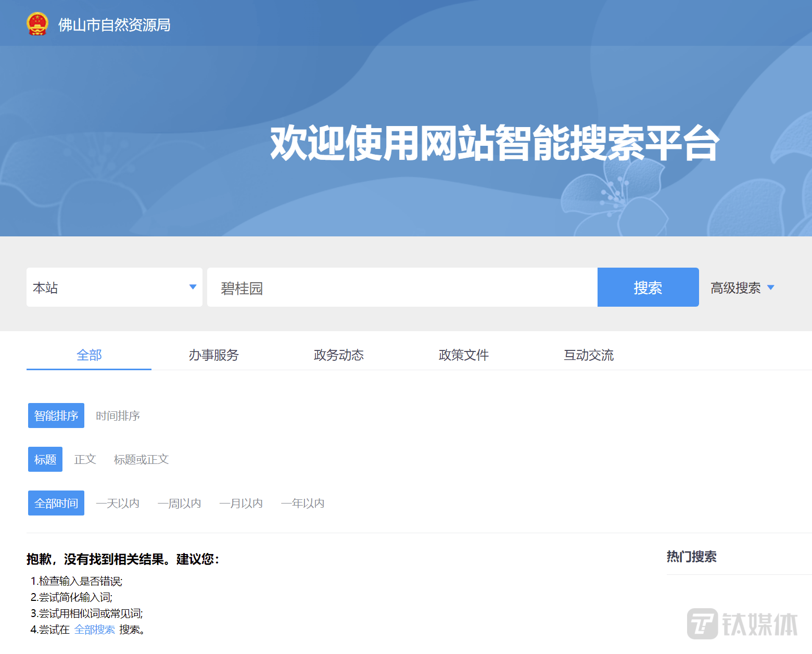Screen dimensions: 812x654
Task: Open the 政务动态 tab
Action: 339,355
